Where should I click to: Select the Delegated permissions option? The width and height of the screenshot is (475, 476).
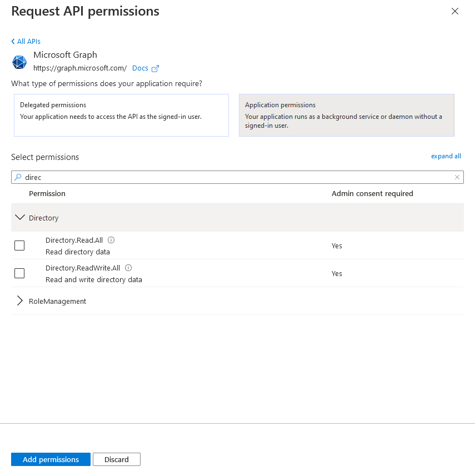[x=121, y=115]
